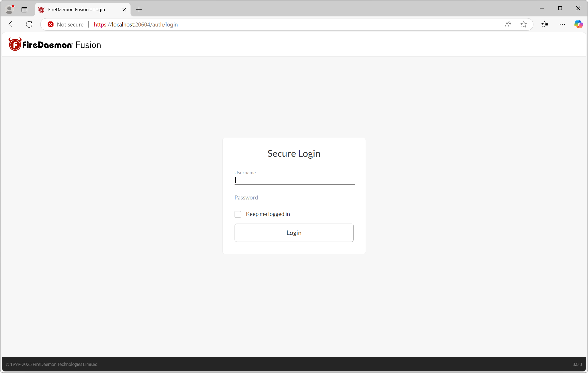Click the Not secure warning icon
The width and height of the screenshot is (588, 373).
[51, 24]
